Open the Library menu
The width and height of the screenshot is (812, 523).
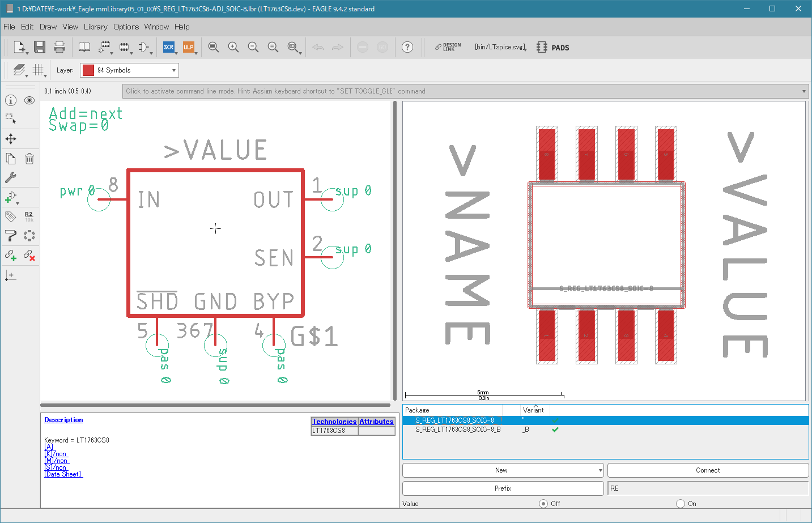coord(96,27)
